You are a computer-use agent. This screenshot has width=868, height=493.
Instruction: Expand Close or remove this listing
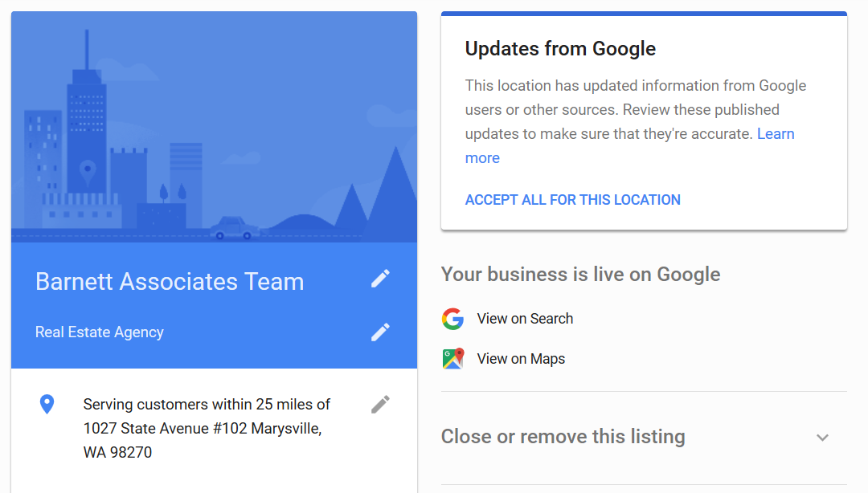[x=644, y=437]
